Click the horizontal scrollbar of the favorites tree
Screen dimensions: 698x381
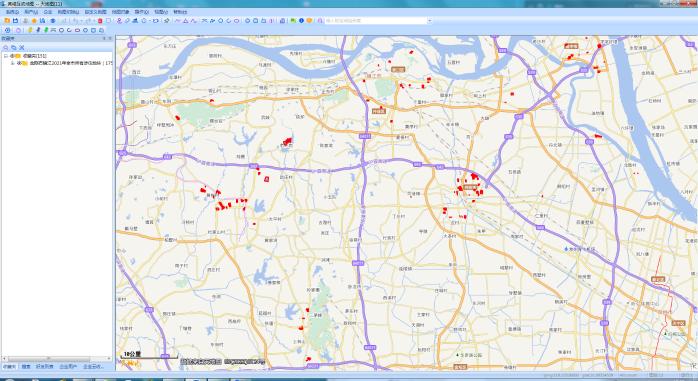click(x=56, y=358)
